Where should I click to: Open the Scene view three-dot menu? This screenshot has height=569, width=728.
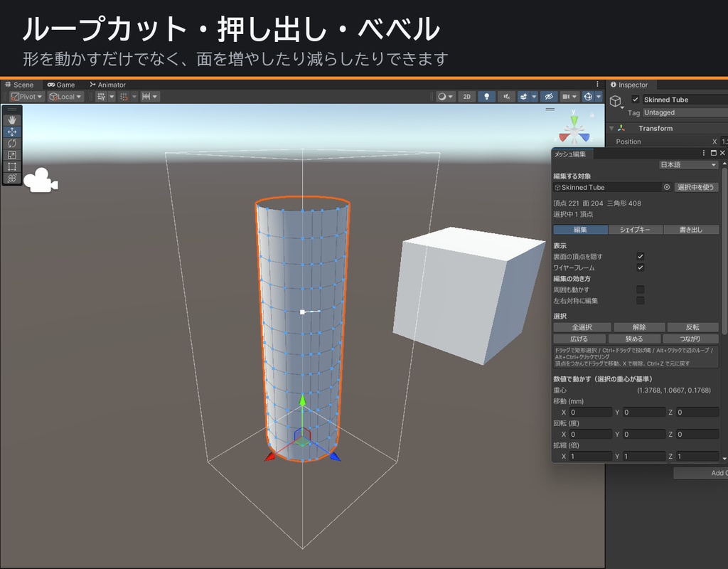coord(597,84)
